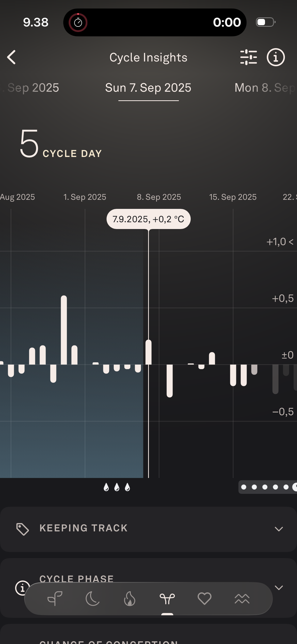The width and height of the screenshot is (297, 644).
Task: Tap the lowest negative bar after 8. Sep
Action: pyautogui.click(x=170, y=380)
